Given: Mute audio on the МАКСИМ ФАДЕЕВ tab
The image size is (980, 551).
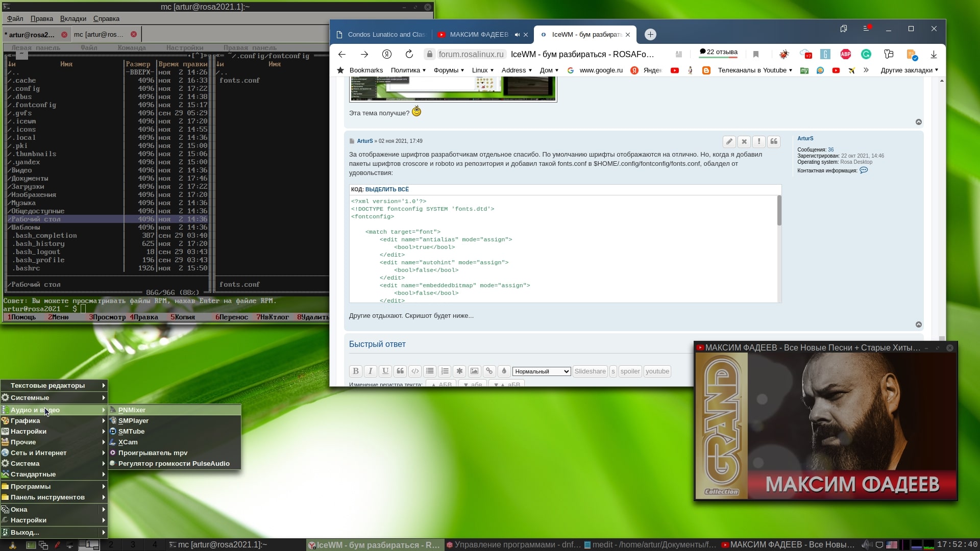Looking at the screenshot, I should (x=517, y=35).
